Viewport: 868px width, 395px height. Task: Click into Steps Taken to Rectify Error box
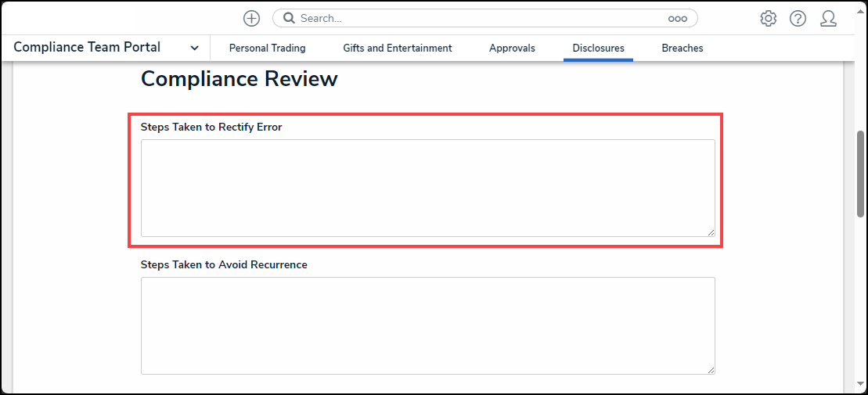428,188
